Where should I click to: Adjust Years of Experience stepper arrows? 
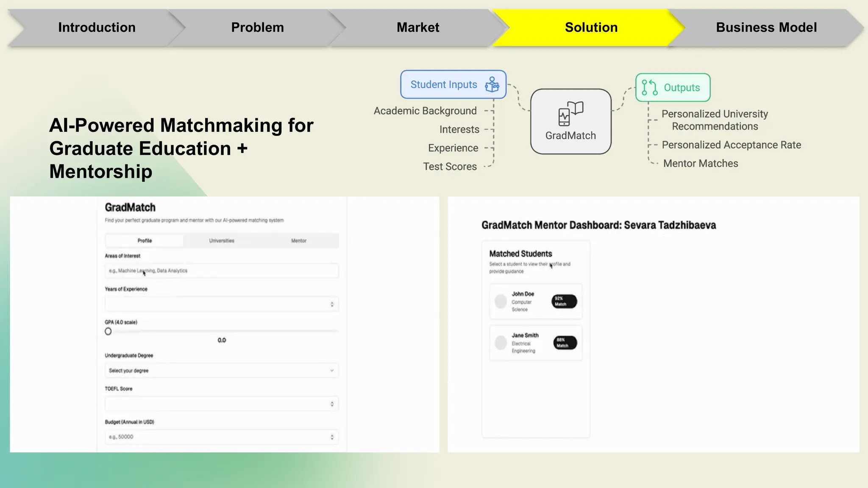(332, 304)
